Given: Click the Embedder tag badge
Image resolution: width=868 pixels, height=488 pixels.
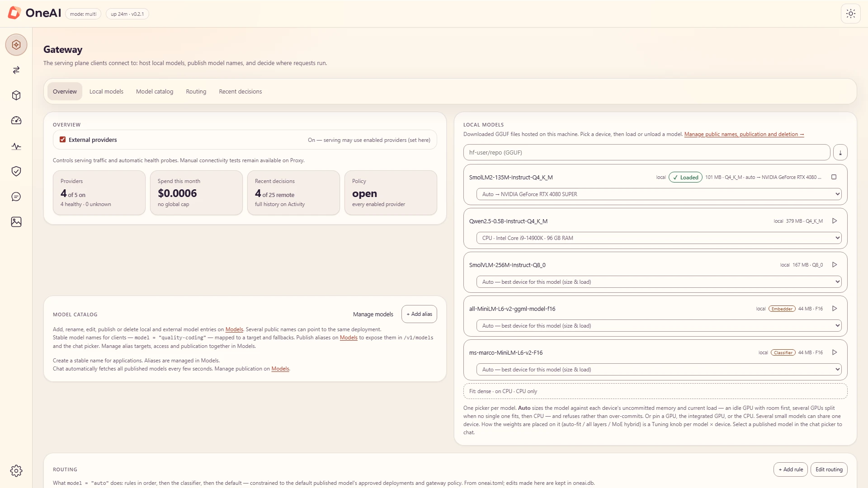Looking at the screenshot, I should 782,309.
